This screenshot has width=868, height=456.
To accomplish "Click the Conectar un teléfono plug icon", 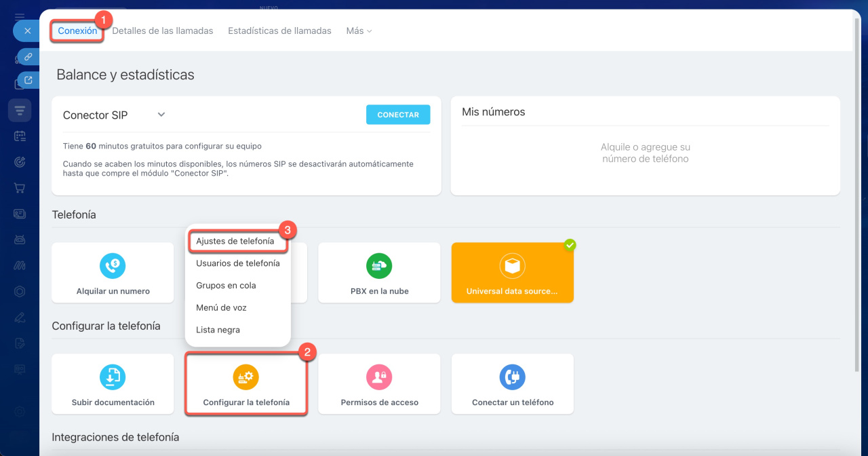I will click(512, 377).
